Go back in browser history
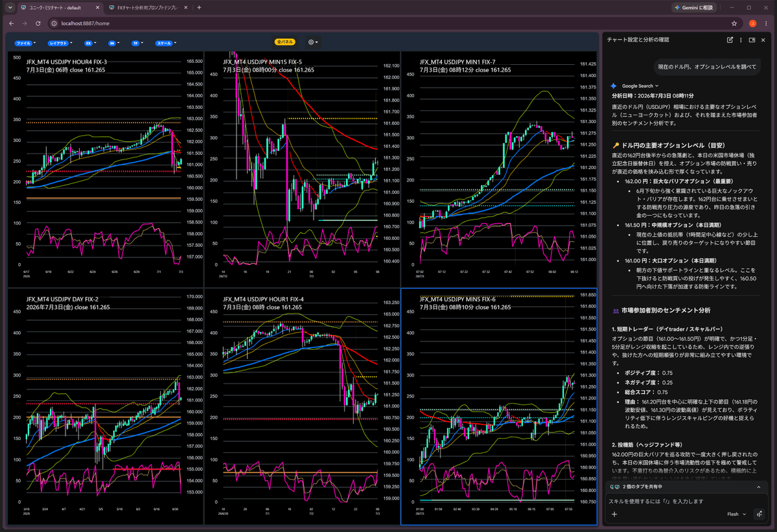Image resolution: width=777 pixels, height=532 pixels. (x=12, y=23)
